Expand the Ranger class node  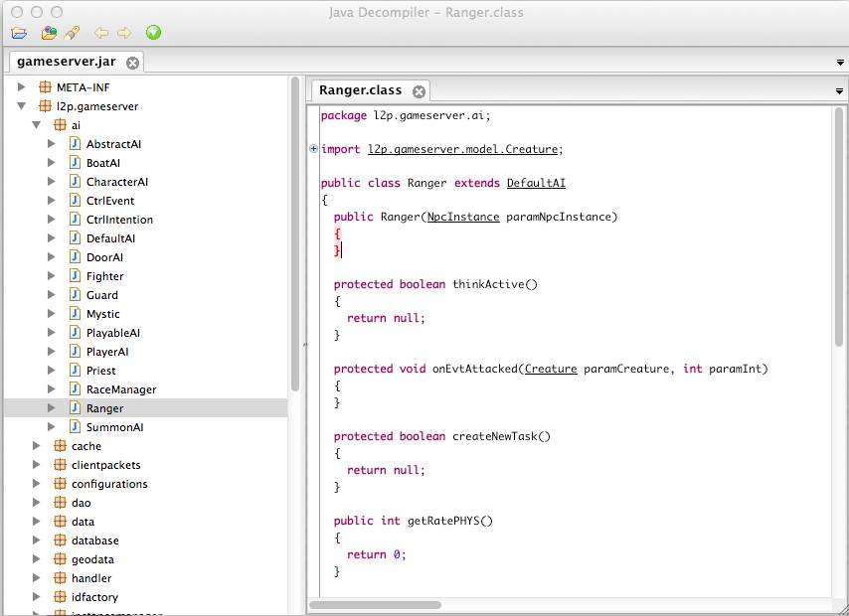52,408
